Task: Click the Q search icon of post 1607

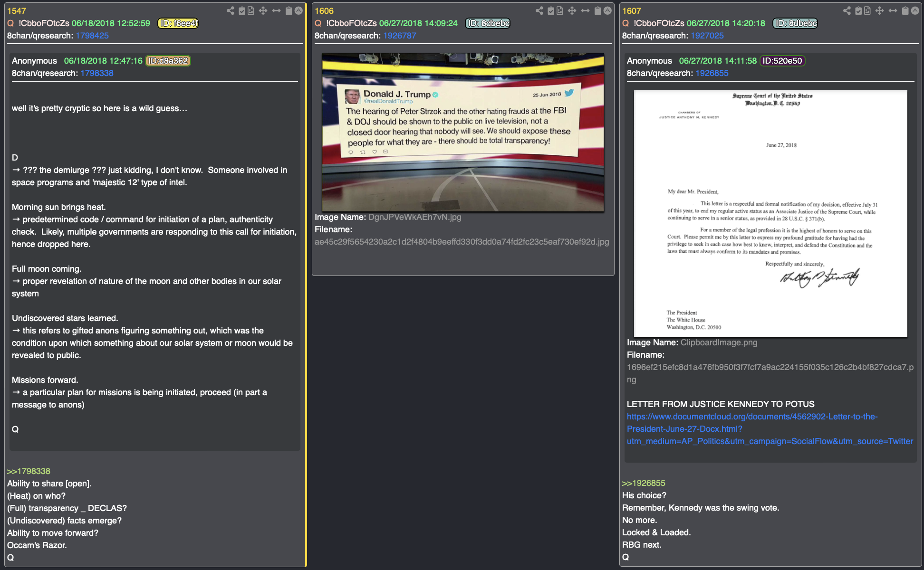Action: tap(626, 23)
